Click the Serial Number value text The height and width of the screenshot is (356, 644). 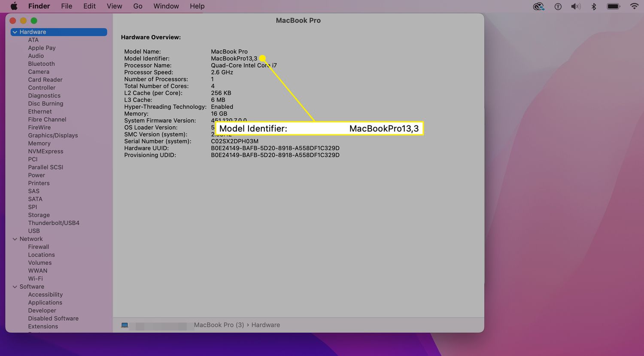coord(234,141)
